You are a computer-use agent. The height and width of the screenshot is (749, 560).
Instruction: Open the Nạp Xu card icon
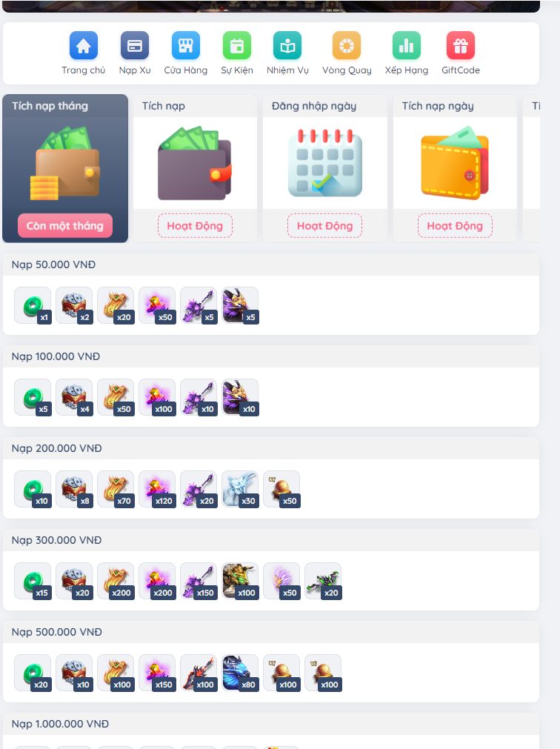click(135, 46)
